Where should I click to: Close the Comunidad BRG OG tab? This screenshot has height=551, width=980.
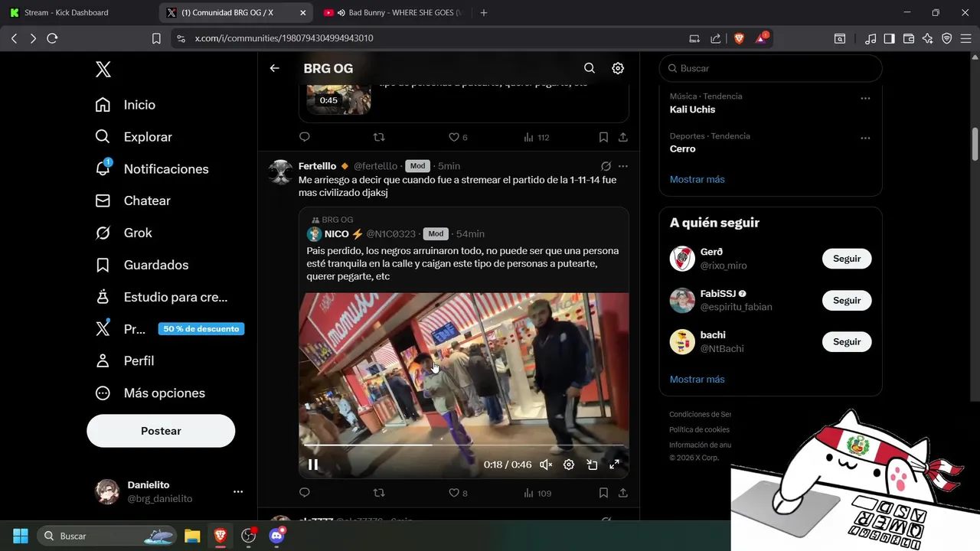(x=303, y=12)
